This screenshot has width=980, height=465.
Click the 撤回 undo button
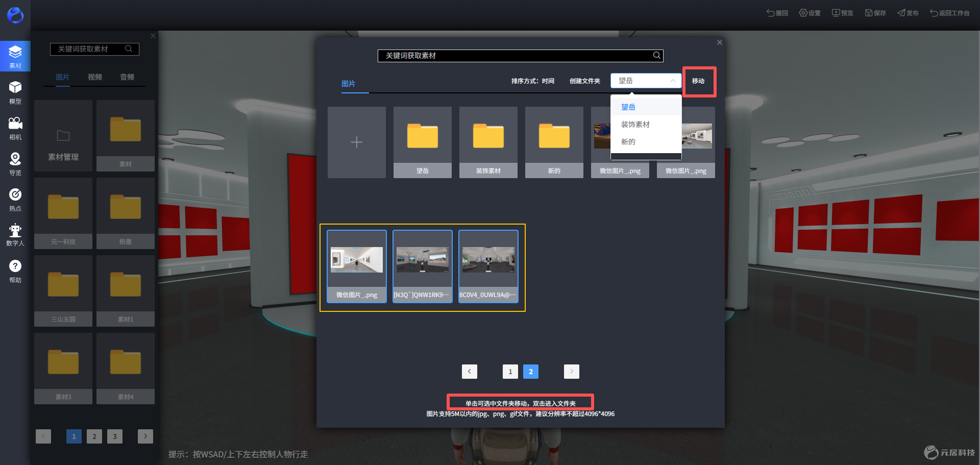[777, 13]
